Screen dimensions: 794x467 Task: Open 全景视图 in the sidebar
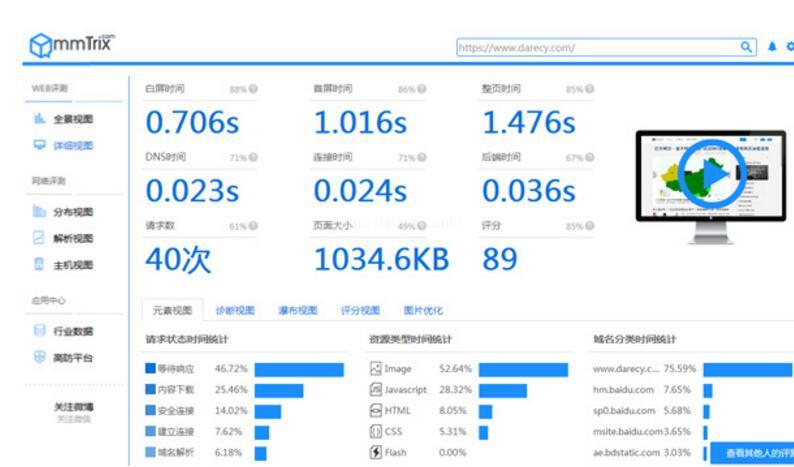point(72,119)
